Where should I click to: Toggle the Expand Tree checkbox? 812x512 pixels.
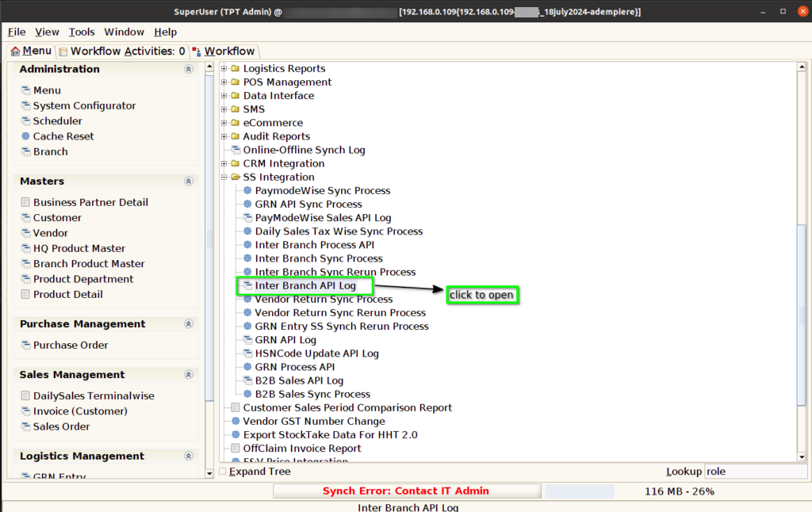pos(223,471)
